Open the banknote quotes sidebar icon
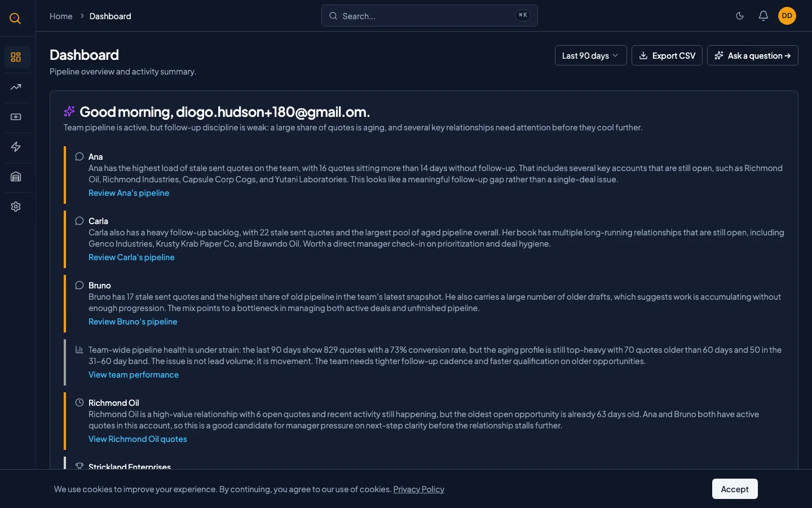 (x=16, y=117)
